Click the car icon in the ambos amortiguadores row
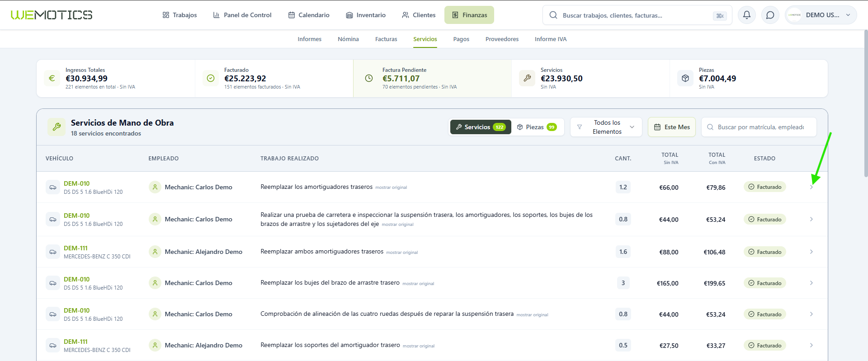The image size is (868, 361). tap(53, 252)
